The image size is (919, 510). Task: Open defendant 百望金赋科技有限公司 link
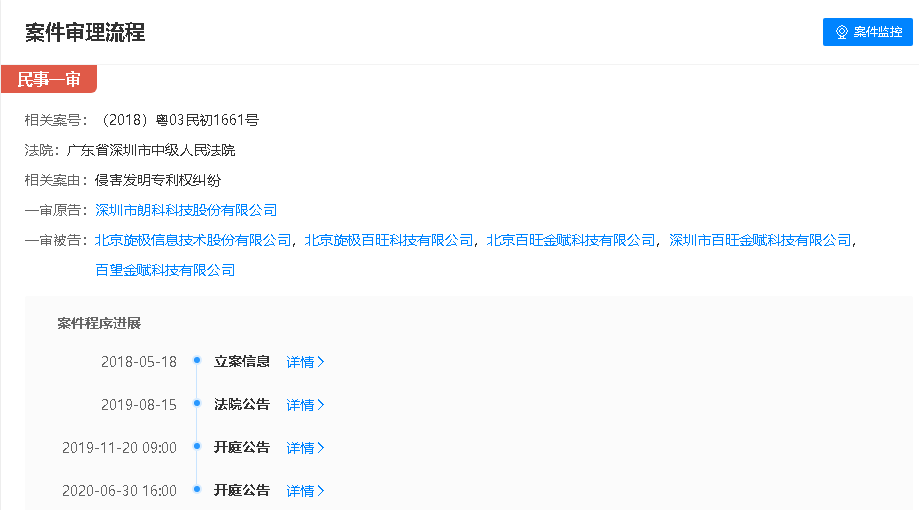(165, 270)
